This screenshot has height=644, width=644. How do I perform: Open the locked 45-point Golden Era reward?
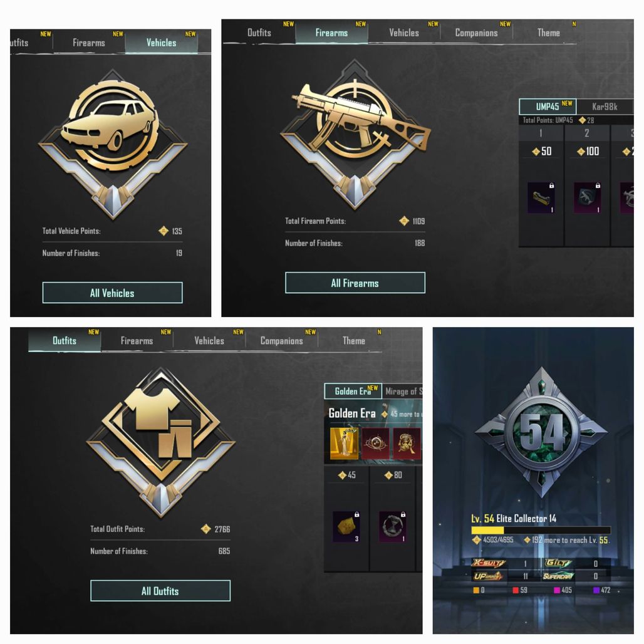[346, 526]
